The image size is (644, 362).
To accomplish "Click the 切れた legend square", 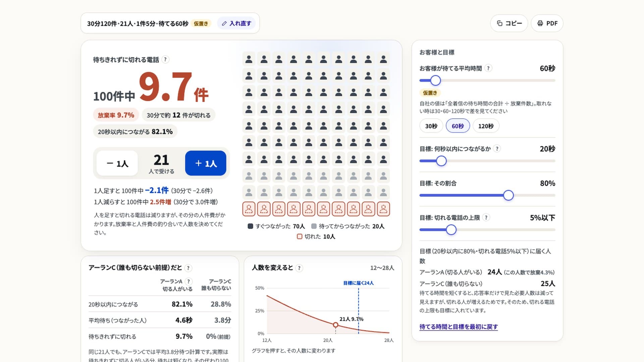I will click(x=300, y=236).
